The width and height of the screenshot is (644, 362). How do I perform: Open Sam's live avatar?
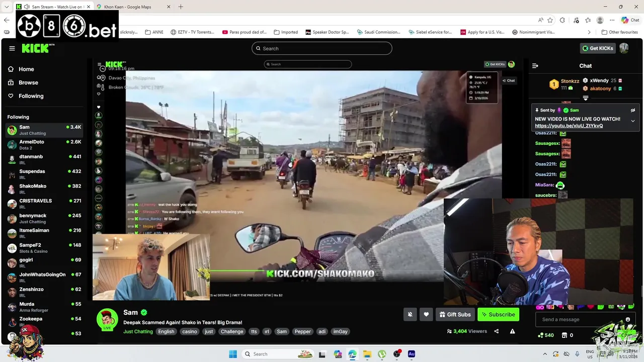(107, 320)
